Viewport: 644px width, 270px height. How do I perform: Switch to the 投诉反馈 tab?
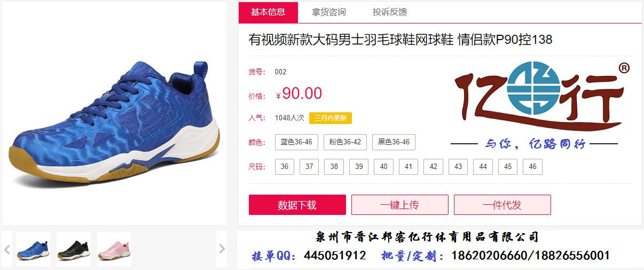[390, 12]
